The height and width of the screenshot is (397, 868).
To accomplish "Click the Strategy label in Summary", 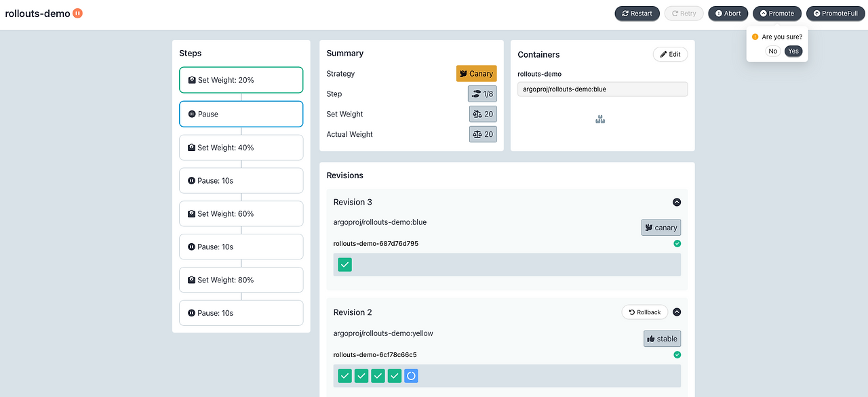I will [x=340, y=74].
